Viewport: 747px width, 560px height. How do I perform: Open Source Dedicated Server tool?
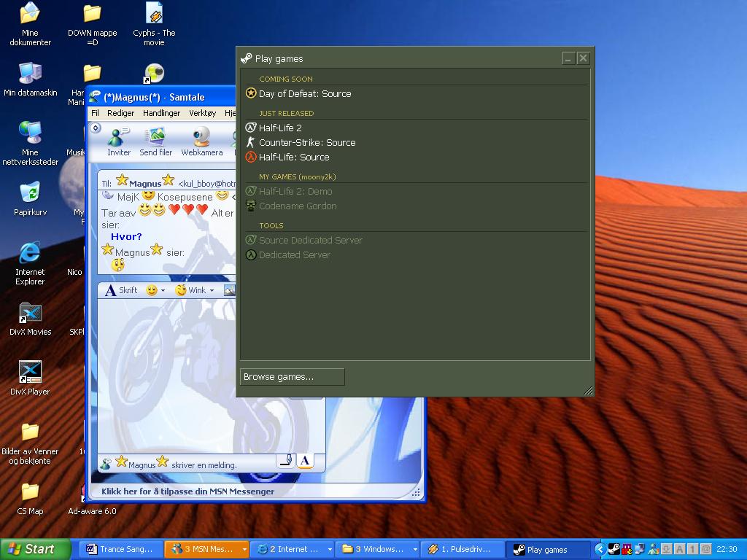point(310,240)
